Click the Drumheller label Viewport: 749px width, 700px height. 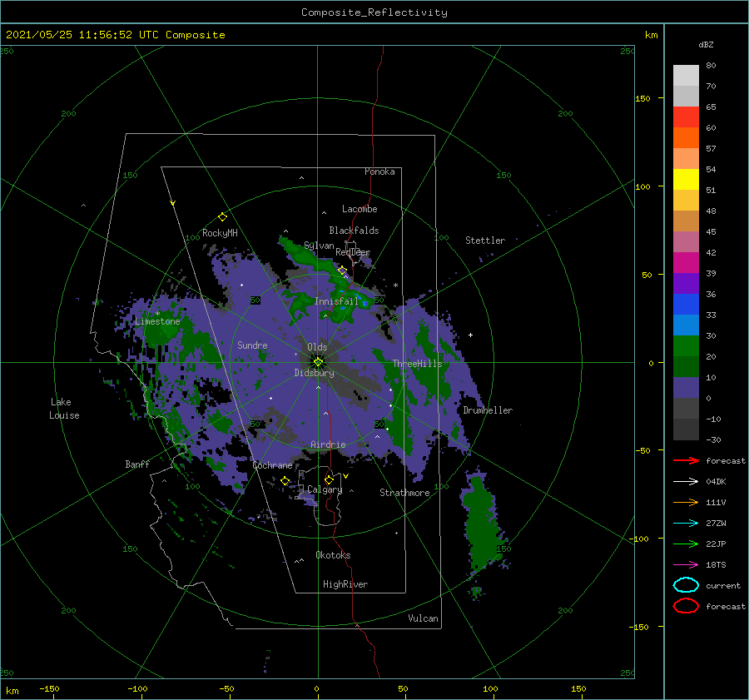[488, 410]
